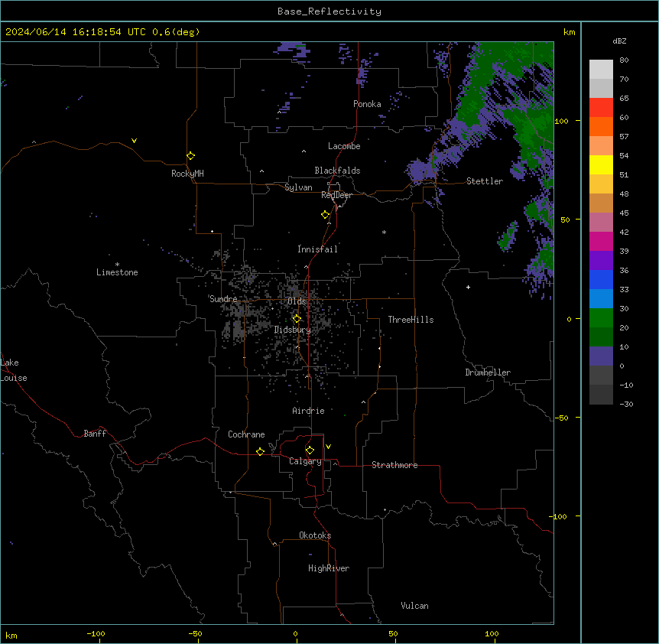The image size is (659, 644).
Task: Click the yellow 51-54 dBZ legend swatch
Action: pos(601,164)
